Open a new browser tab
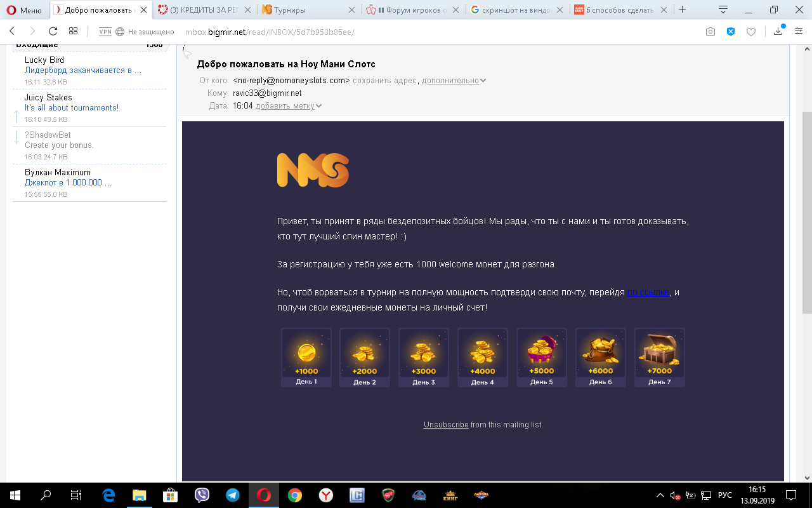This screenshot has width=812, height=508. [683, 10]
